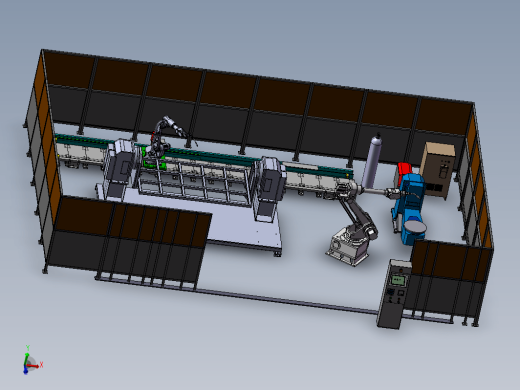Select the round turntable on blue positioner
520x390 pixels.
[x=415, y=226]
